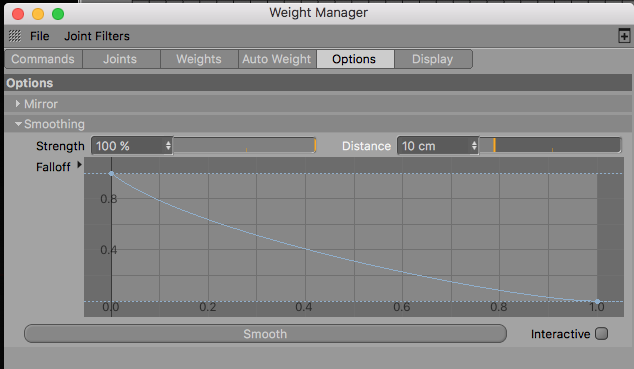Switch to the Display tab
The width and height of the screenshot is (634, 369).
click(x=433, y=59)
